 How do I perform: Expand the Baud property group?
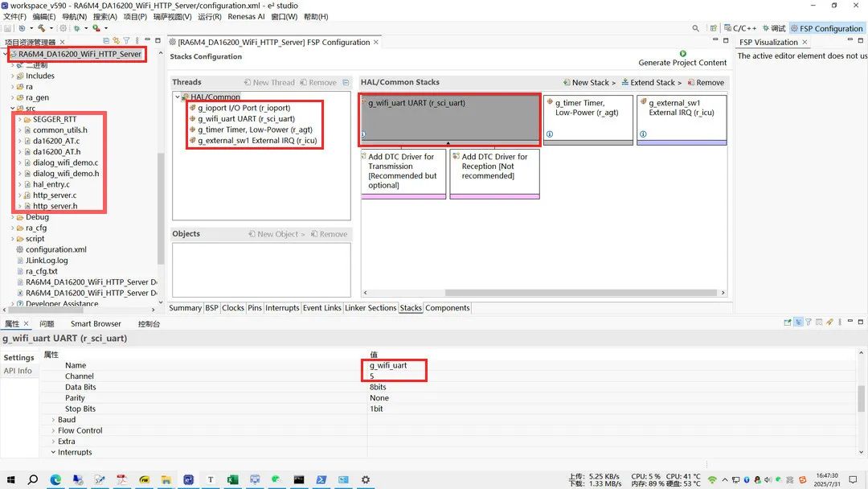click(53, 420)
